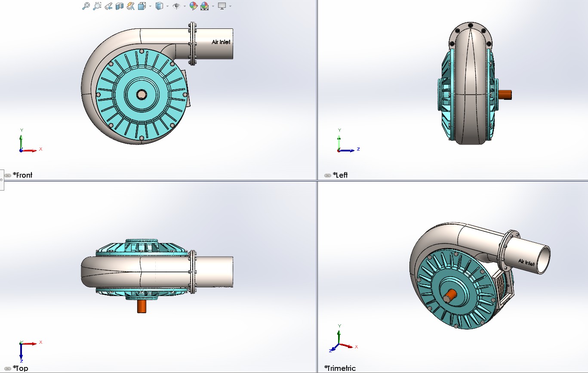Click the *Trimetric viewport label

pos(340,368)
